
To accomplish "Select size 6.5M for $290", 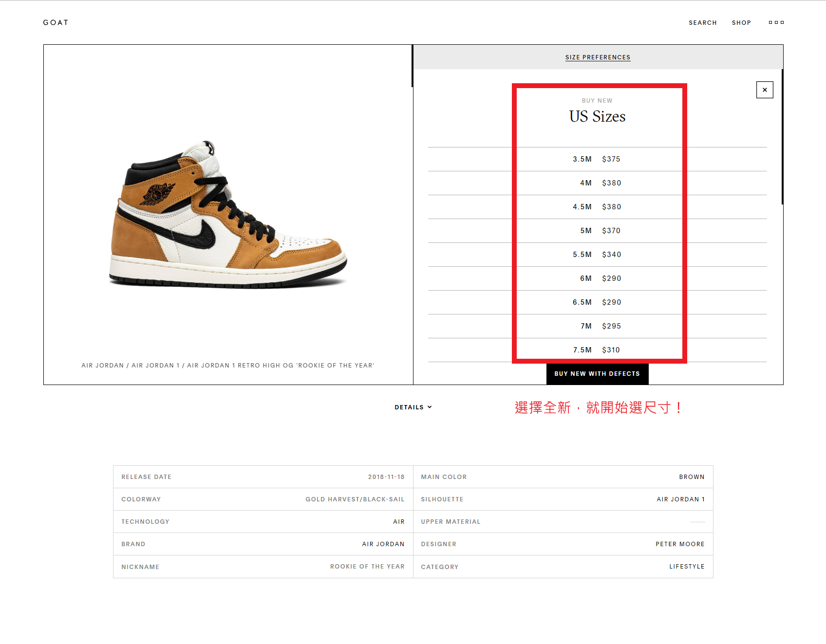I will pos(597,302).
